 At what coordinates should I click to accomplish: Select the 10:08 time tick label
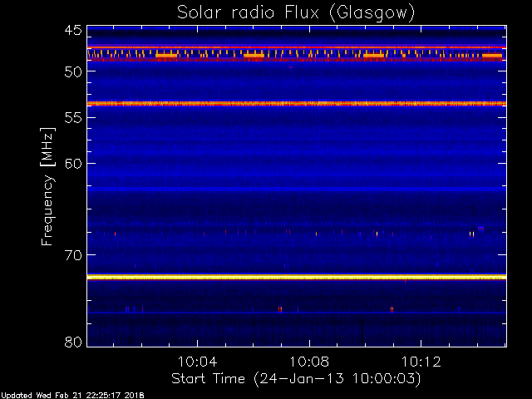tap(310, 362)
